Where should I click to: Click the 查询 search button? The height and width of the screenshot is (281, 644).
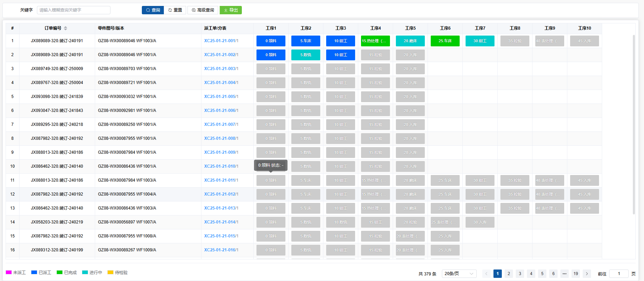click(153, 10)
